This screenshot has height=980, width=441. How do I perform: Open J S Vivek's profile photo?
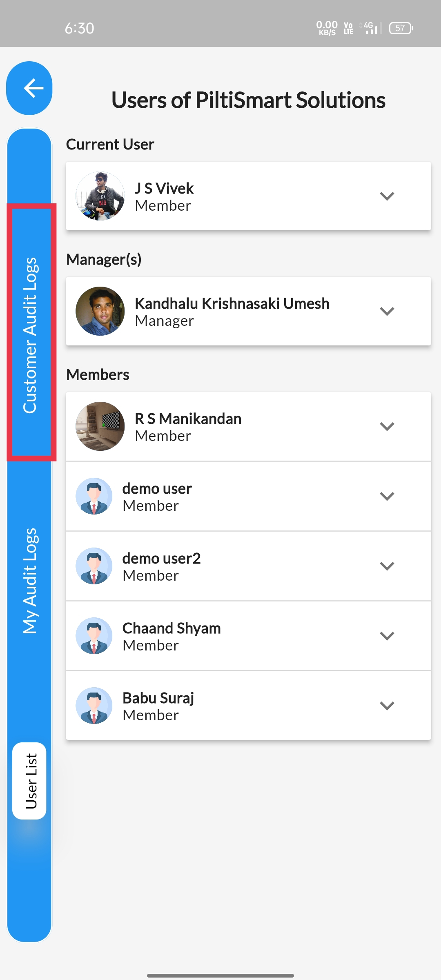100,196
